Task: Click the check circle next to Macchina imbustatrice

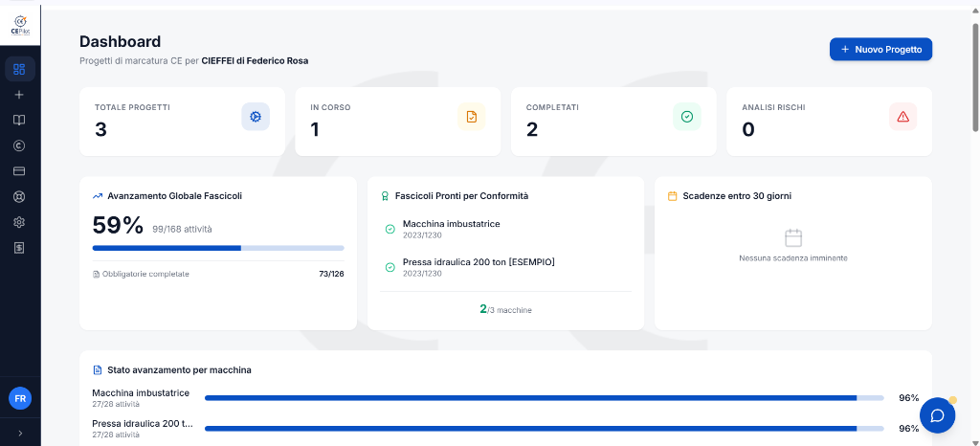Action: (x=390, y=230)
